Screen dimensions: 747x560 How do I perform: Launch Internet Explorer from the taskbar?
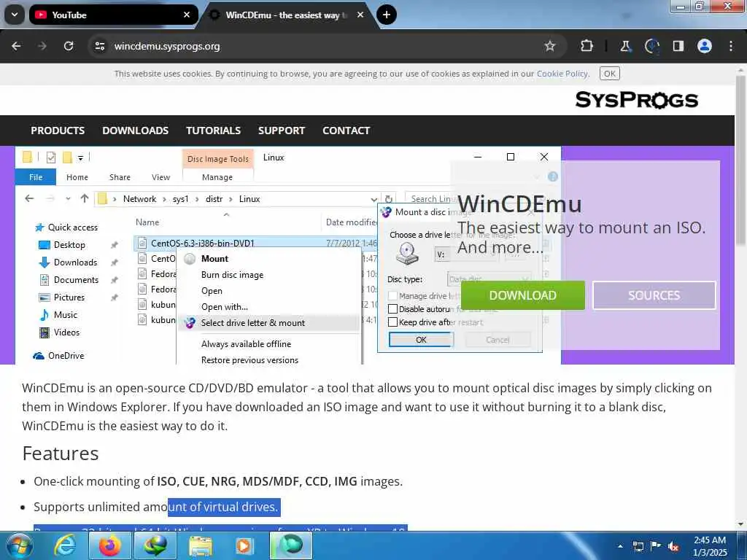[x=64, y=545]
